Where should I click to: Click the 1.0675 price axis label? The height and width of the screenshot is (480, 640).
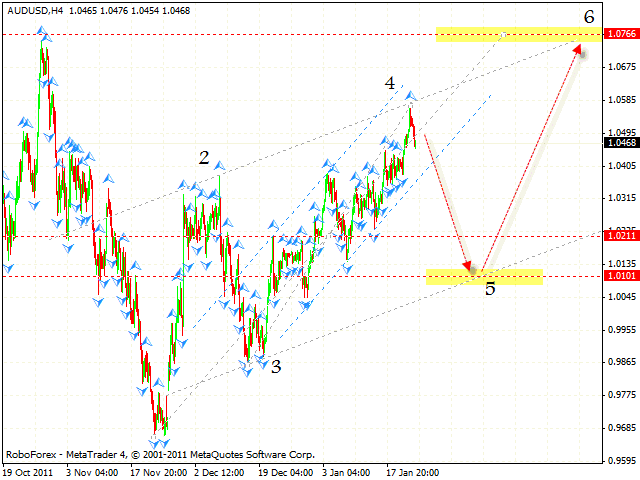[x=618, y=67]
